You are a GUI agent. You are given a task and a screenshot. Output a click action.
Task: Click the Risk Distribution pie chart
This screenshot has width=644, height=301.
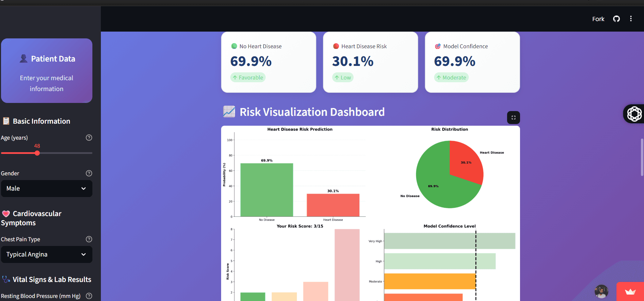point(449,174)
